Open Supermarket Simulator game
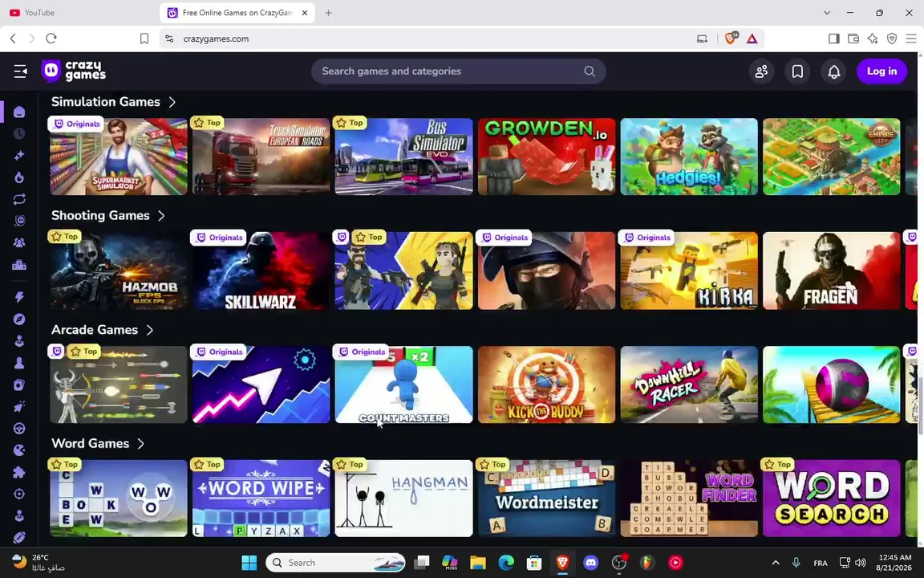This screenshot has height=578, width=924. [x=119, y=157]
